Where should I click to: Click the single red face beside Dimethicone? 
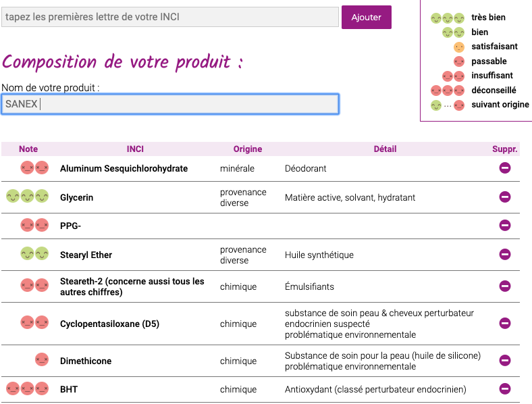click(42, 359)
